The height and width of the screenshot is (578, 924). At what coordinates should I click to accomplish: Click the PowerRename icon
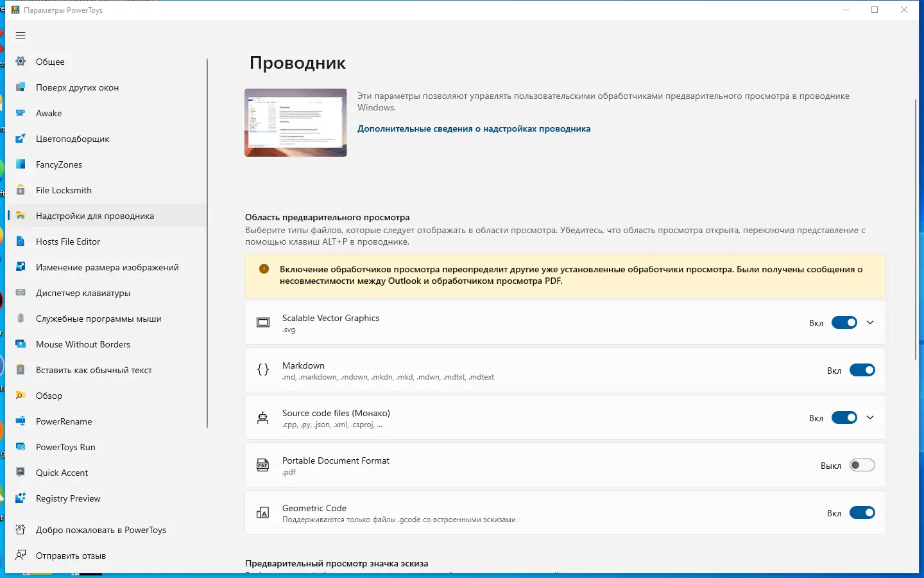tap(21, 421)
